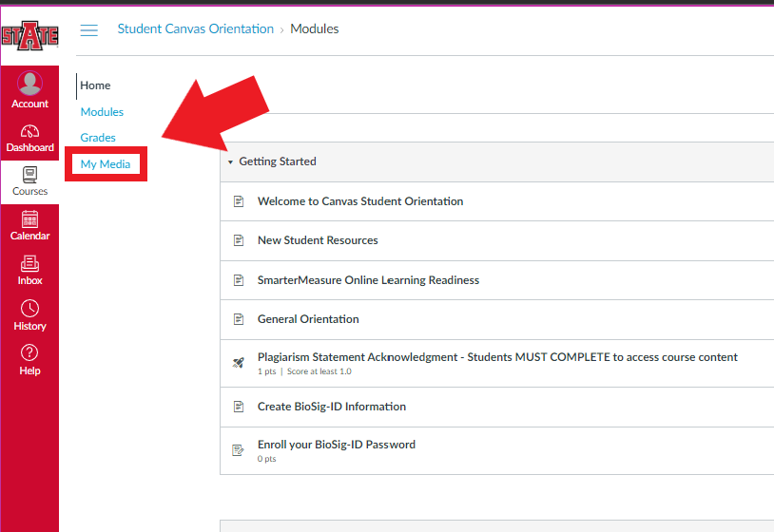Select Home in course navigation

click(x=95, y=85)
